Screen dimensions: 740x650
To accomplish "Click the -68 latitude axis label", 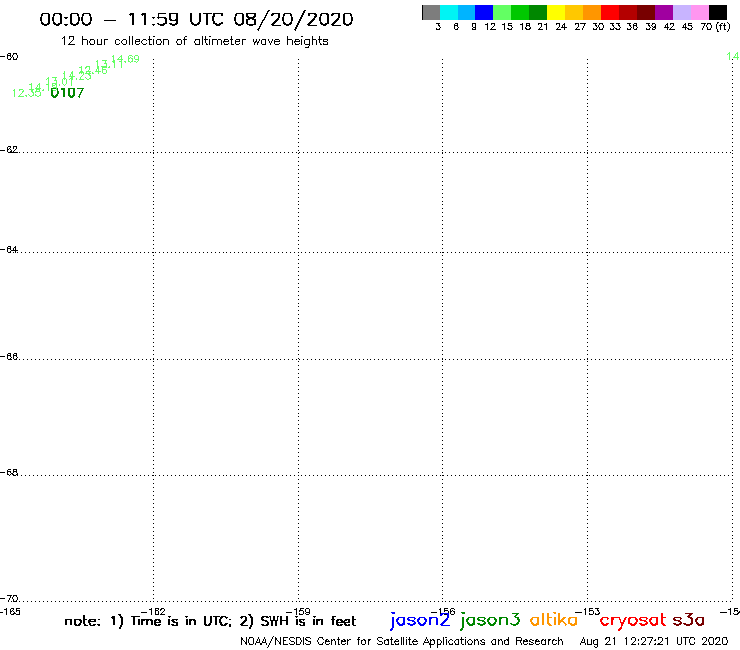I will 9,473.
